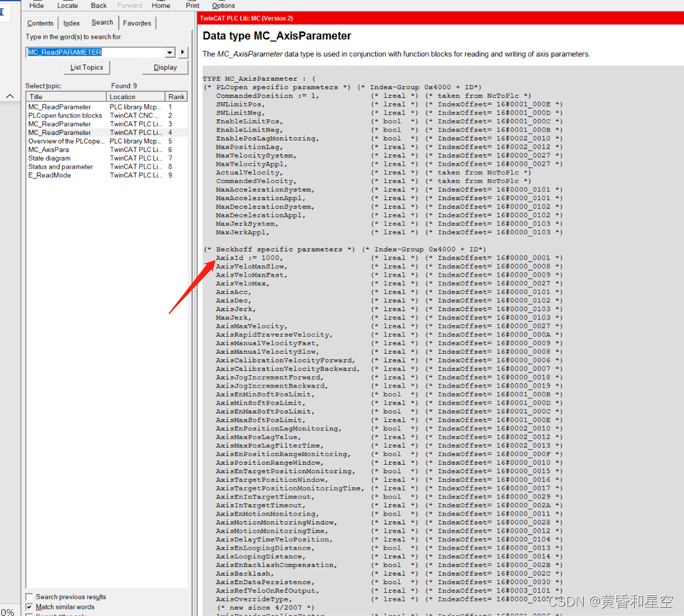Click the PLCopen specific parameters comment

coord(277,88)
